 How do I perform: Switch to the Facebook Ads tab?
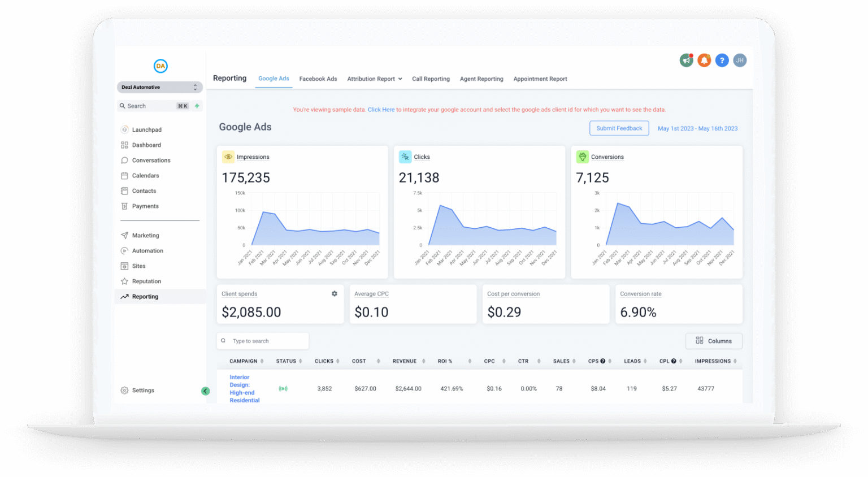318,79
